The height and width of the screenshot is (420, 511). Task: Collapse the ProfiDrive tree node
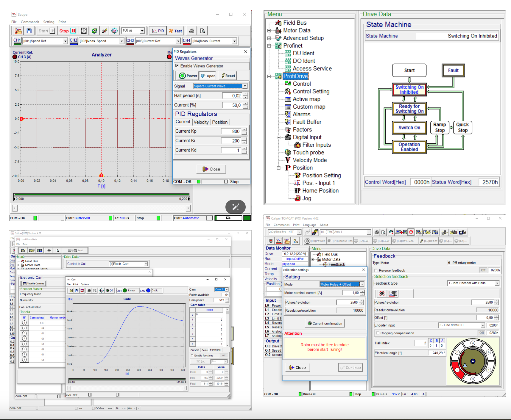click(x=269, y=76)
